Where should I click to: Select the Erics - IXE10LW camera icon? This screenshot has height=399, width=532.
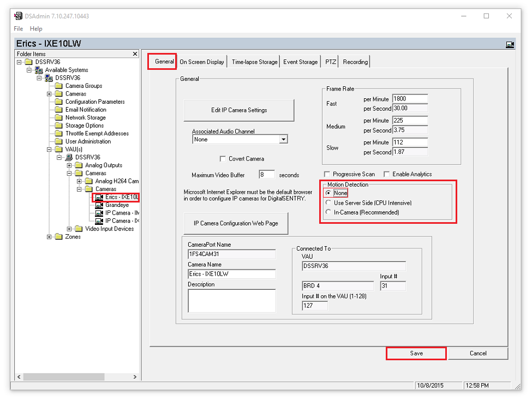[99, 198]
